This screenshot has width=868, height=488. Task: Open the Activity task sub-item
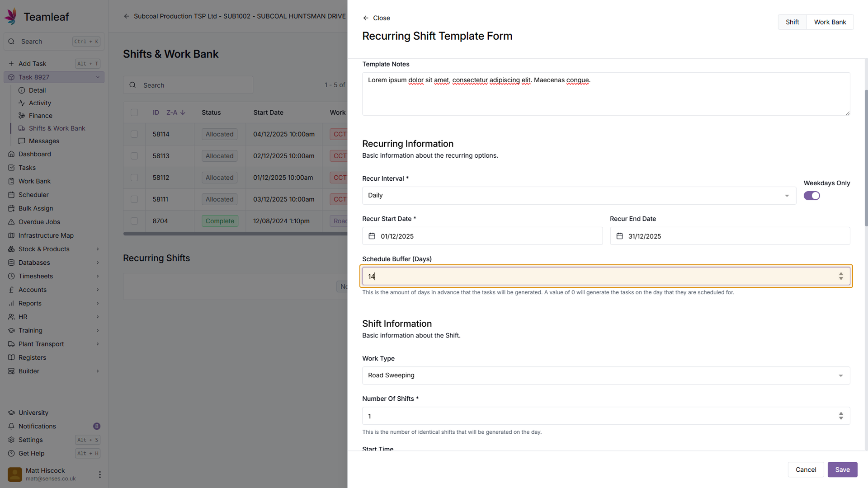(x=40, y=103)
